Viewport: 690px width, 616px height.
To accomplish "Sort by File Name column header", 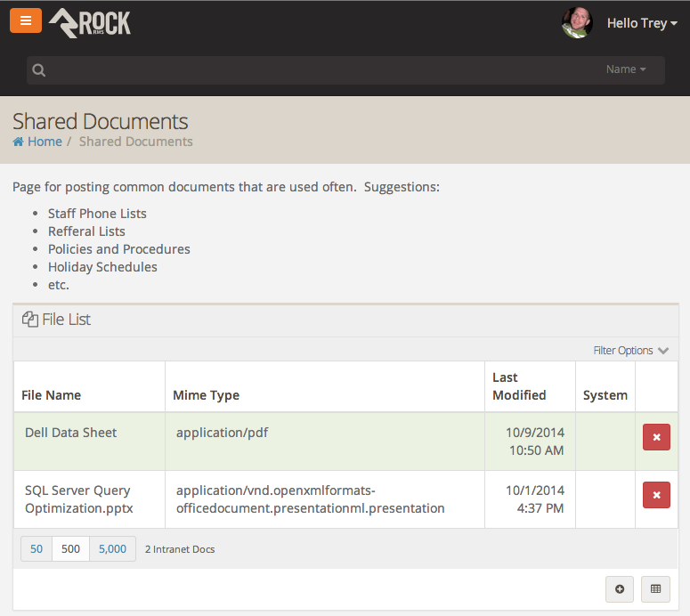I will point(52,395).
